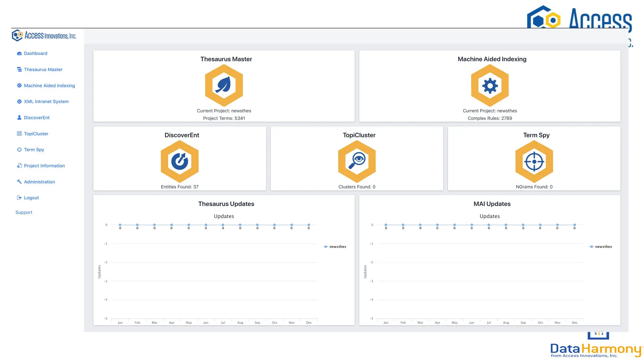The width and height of the screenshot is (644, 362).
Task: Click the Administration wrench icon in sidebar
Action: [x=19, y=182]
